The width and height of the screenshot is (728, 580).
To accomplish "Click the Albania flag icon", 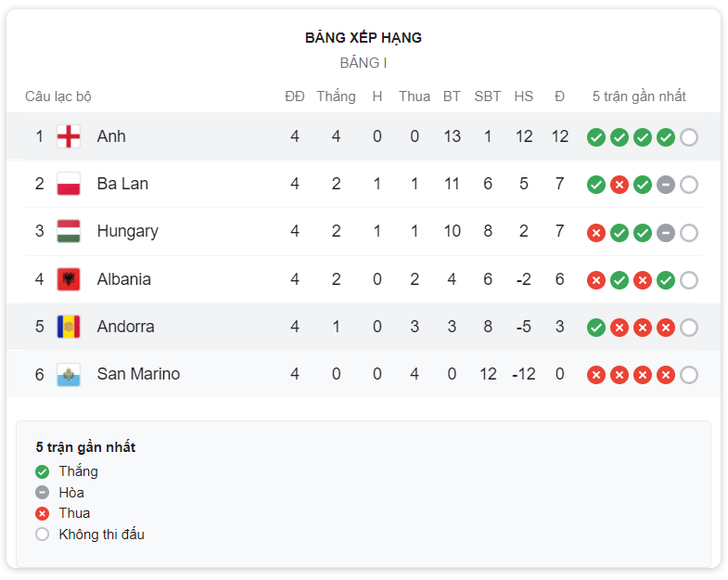I will 69,279.
